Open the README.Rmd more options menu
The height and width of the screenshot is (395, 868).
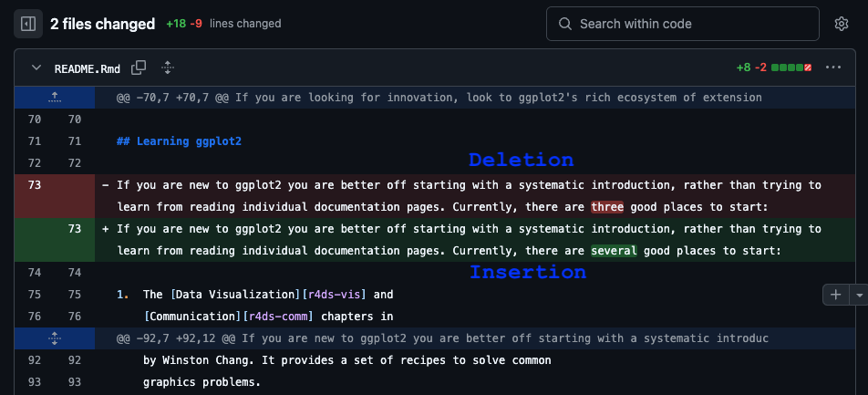(832, 68)
